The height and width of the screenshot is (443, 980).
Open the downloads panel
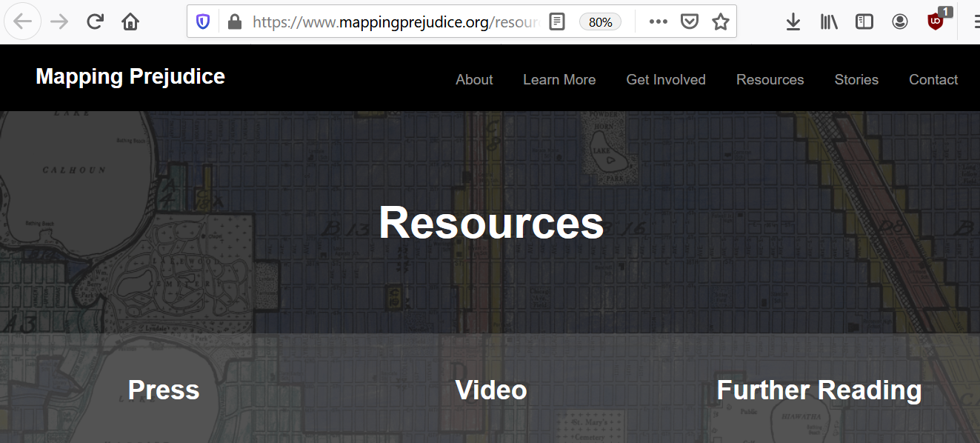pyautogui.click(x=793, y=21)
